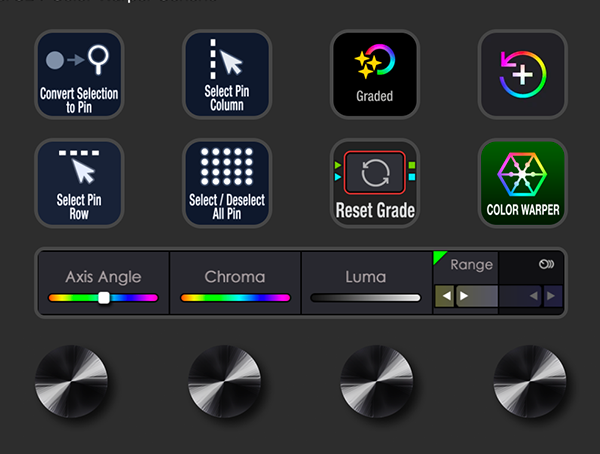Click the Chroma rainbow slider bar
600x454 pixels.
click(x=235, y=298)
